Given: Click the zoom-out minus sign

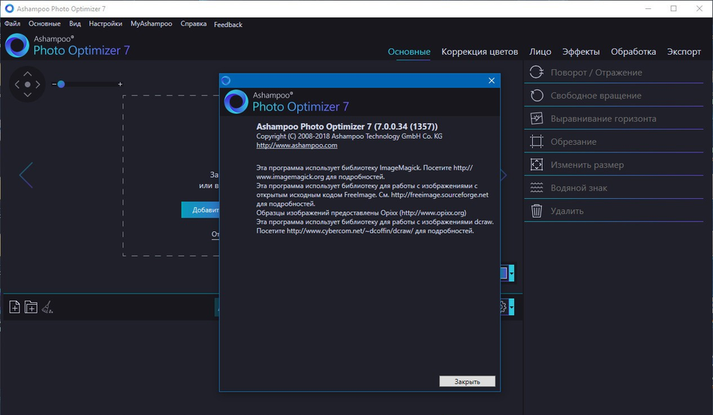Looking at the screenshot, I should [54, 84].
